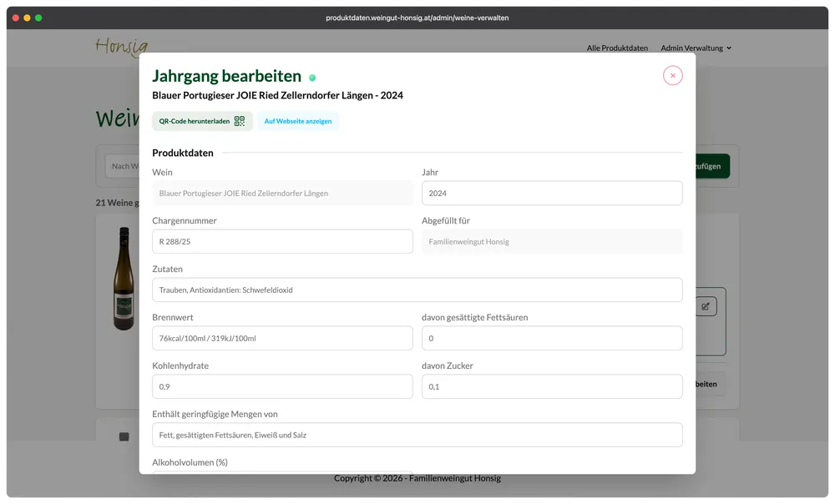This screenshot has width=835, height=504.
Task: Click the davon Zucker field
Action: tap(552, 387)
